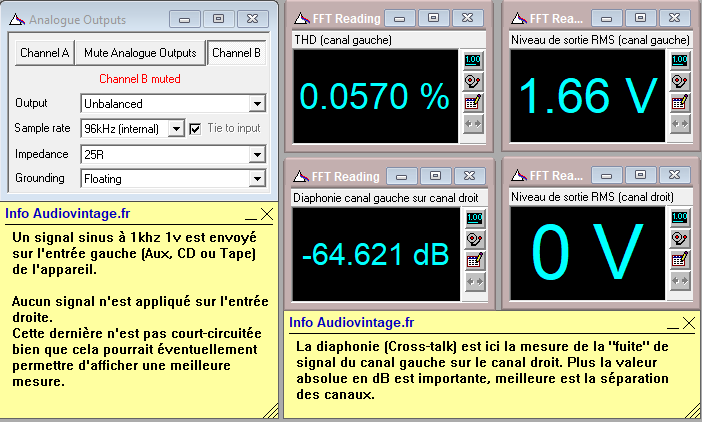This screenshot has width=702, height=422.
Task: Close the left Info Audiovintage.fr note
Action: tap(267, 214)
